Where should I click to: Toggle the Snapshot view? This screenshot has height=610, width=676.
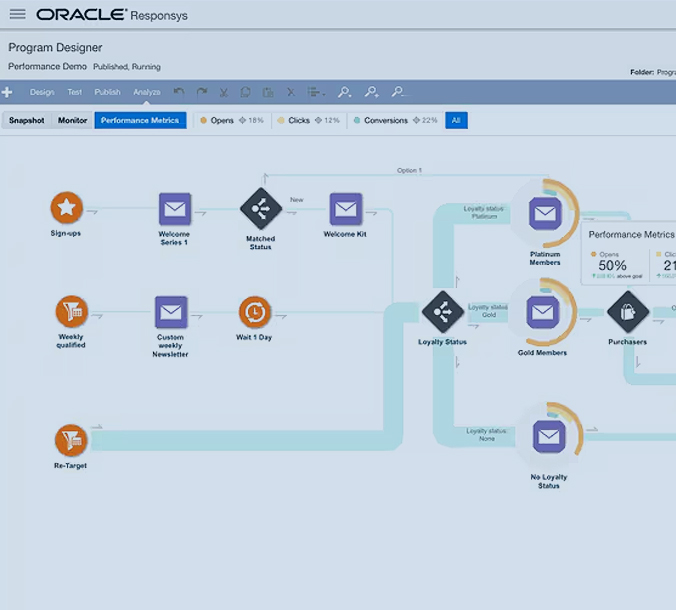26,120
